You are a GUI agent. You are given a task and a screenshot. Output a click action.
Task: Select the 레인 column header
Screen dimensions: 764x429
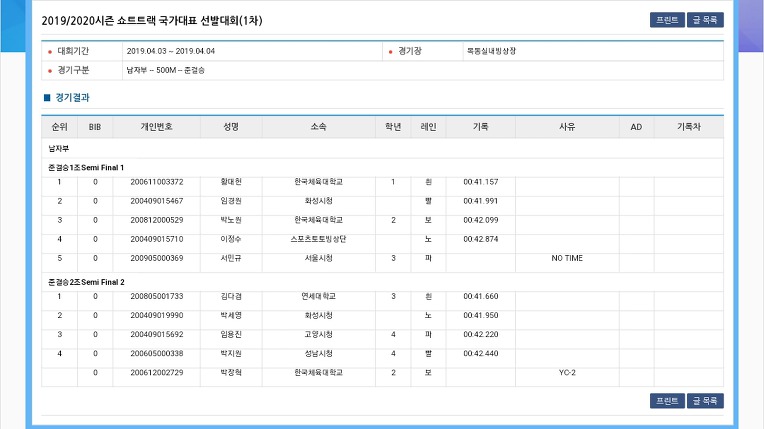(x=428, y=127)
